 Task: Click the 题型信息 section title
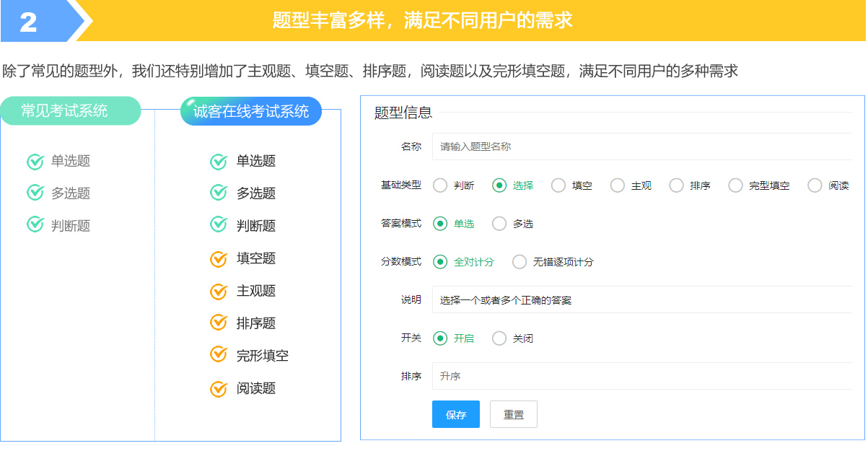[x=403, y=113]
